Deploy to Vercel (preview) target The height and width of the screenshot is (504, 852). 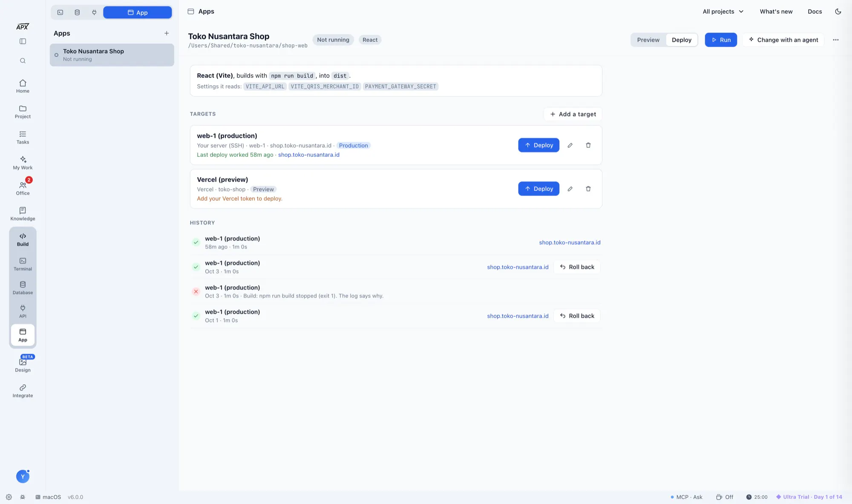[538, 189]
